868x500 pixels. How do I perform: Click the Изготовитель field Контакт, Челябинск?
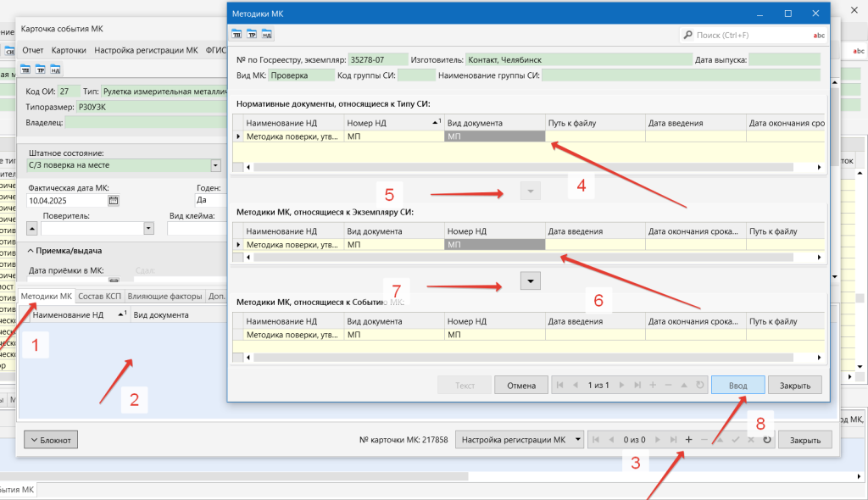(x=578, y=60)
